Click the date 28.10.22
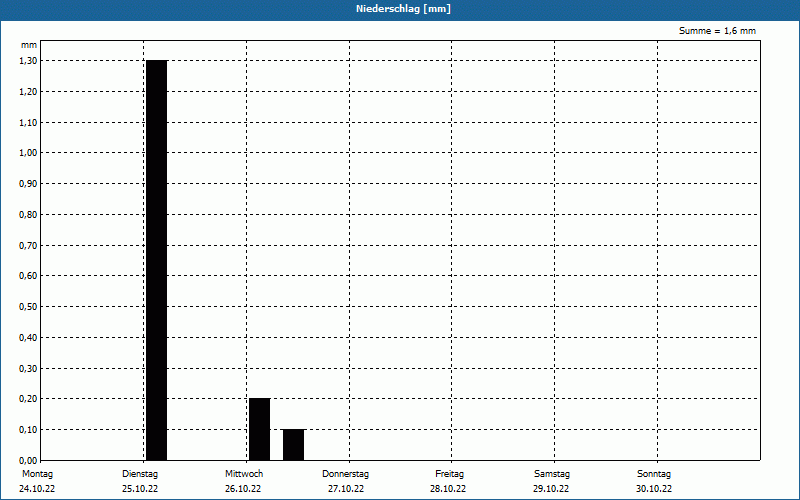The width and height of the screenshot is (800, 500). coord(448,489)
